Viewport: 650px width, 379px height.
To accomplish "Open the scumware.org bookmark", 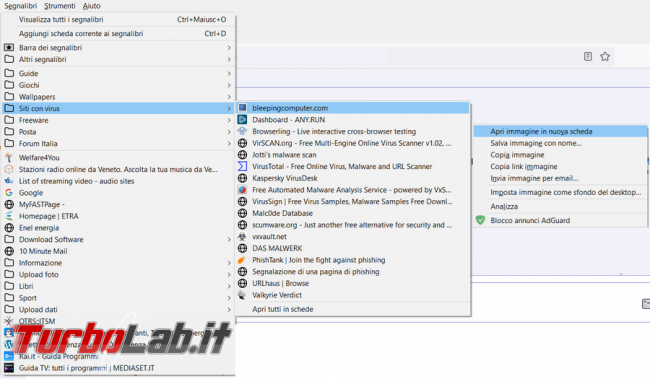I will [353, 225].
